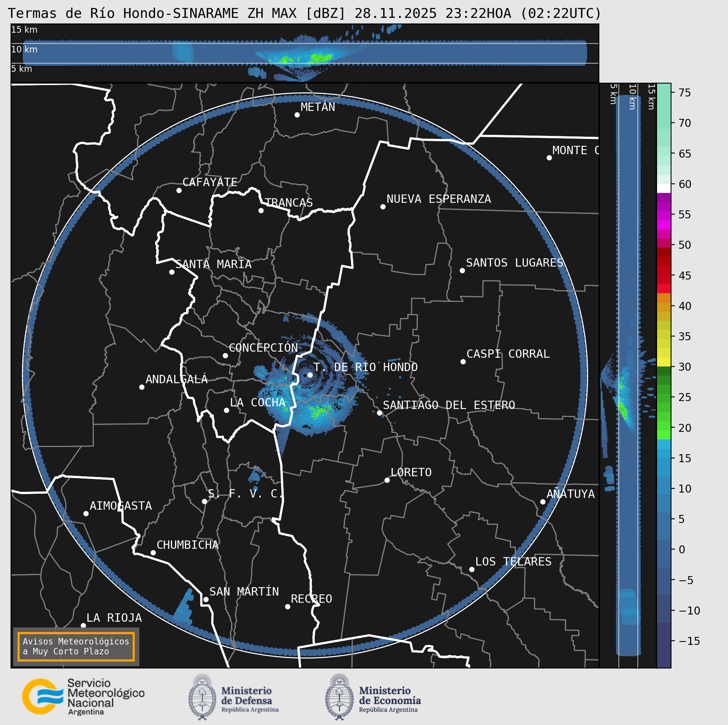728x725 pixels.
Task: Click the AÑATUYA label
Action: pyautogui.click(x=570, y=494)
